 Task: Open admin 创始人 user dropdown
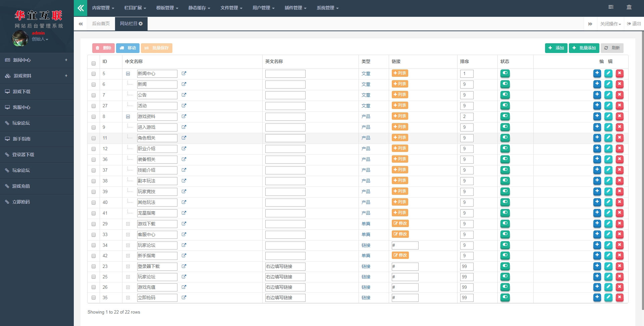(x=40, y=39)
